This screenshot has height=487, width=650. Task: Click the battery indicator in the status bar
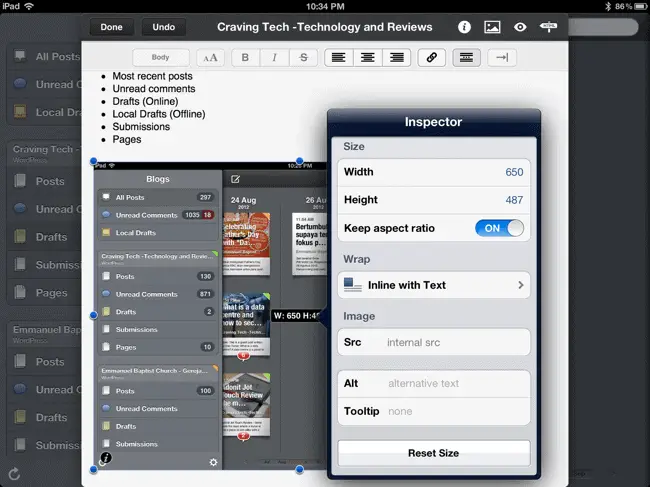pyautogui.click(x=641, y=6)
